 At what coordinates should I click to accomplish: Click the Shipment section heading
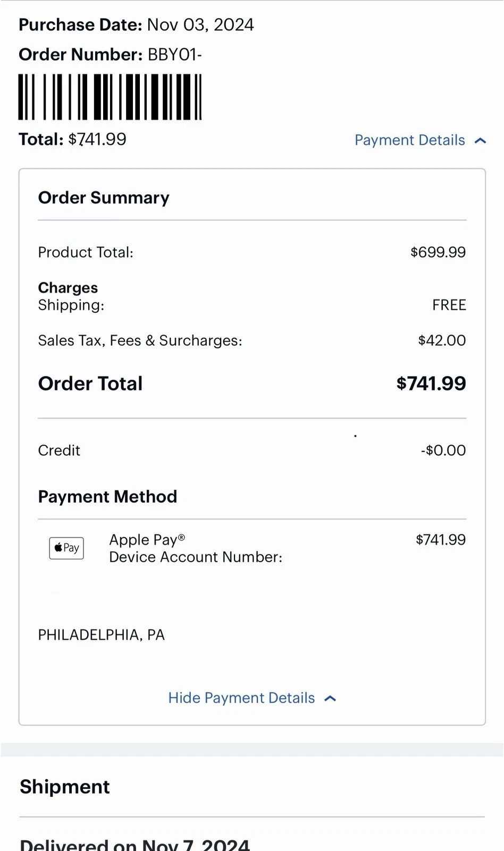[65, 787]
